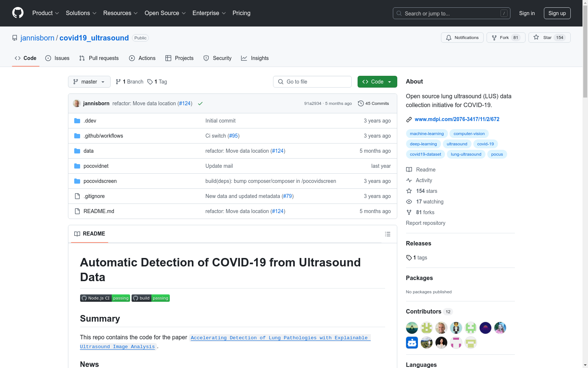Open the master branch dropdown
Image resolution: width=588 pixels, height=368 pixels.
(x=89, y=82)
